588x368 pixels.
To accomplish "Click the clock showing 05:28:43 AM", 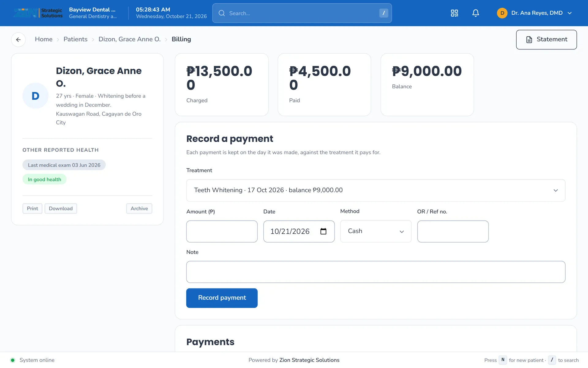I will [x=153, y=10].
